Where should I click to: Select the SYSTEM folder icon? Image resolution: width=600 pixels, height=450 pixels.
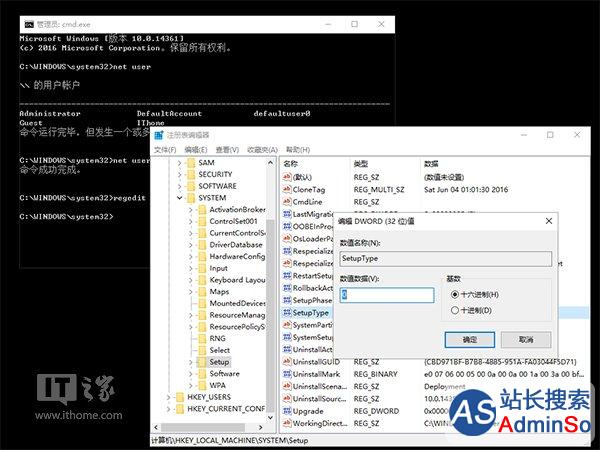191,198
